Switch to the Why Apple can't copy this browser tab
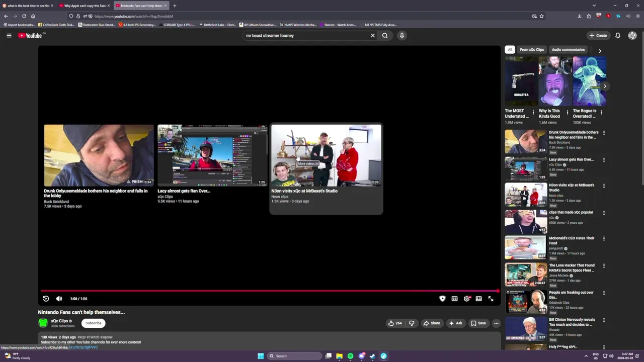This screenshot has width=644, height=362. [85, 6]
